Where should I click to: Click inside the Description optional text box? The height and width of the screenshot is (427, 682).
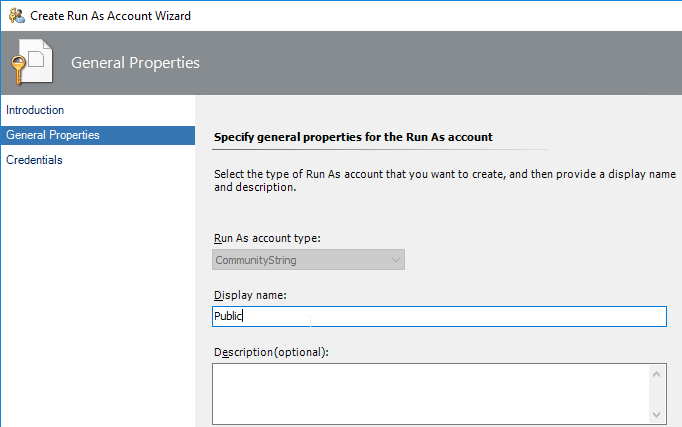click(x=431, y=394)
